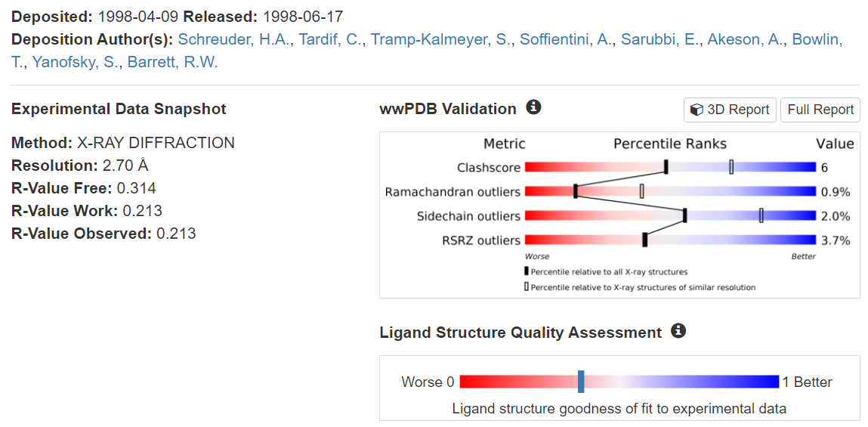Select author Soffientini, A.

tap(566, 39)
